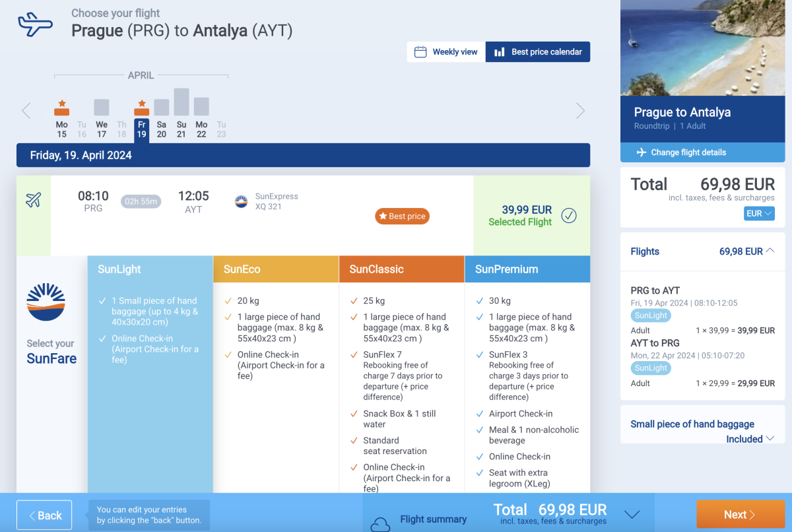Image resolution: width=792 pixels, height=532 pixels.
Task: Click the previous week arrow in calendar
Action: click(x=26, y=111)
